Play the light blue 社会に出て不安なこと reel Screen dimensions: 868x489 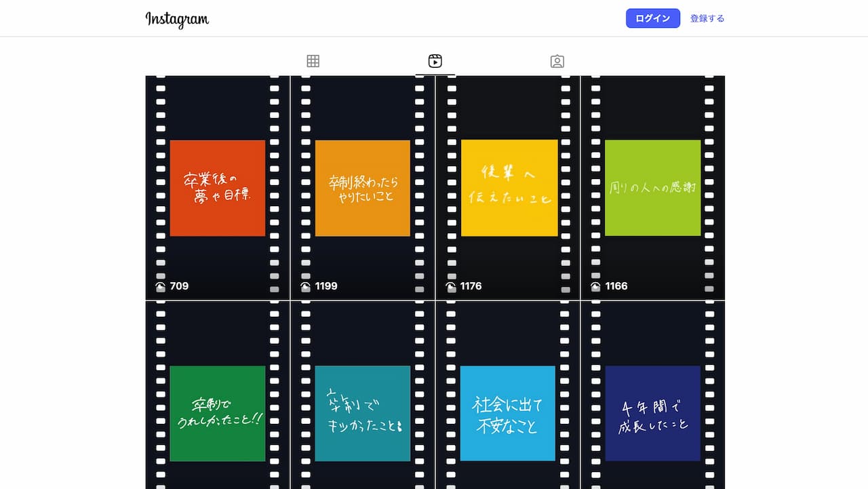[507, 413]
